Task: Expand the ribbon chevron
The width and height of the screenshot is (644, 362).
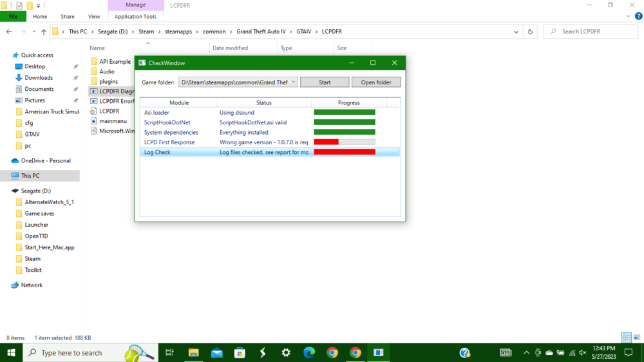Action: point(628,17)
